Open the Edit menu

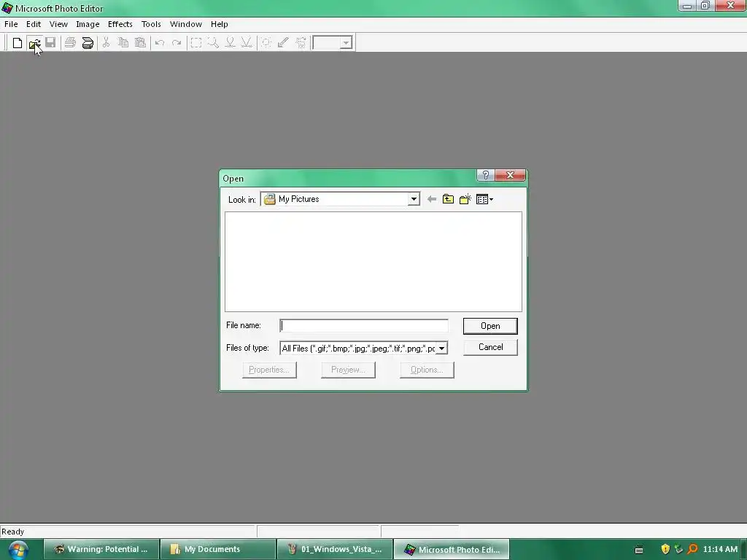34,24
